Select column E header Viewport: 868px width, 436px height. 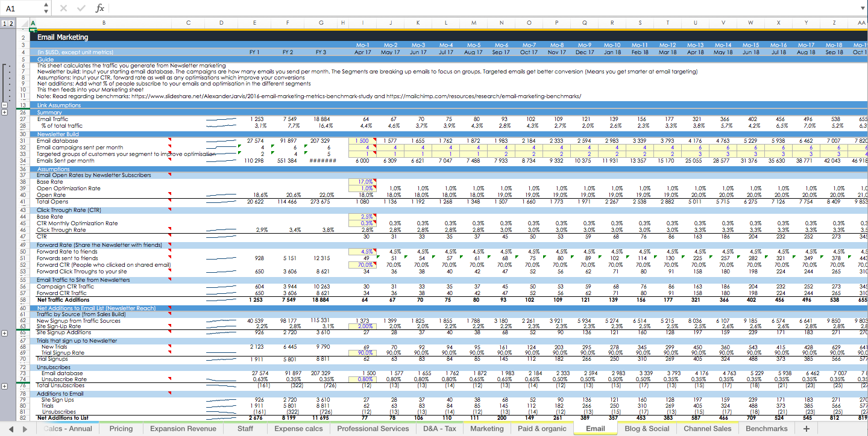click(x=254, y=23)
